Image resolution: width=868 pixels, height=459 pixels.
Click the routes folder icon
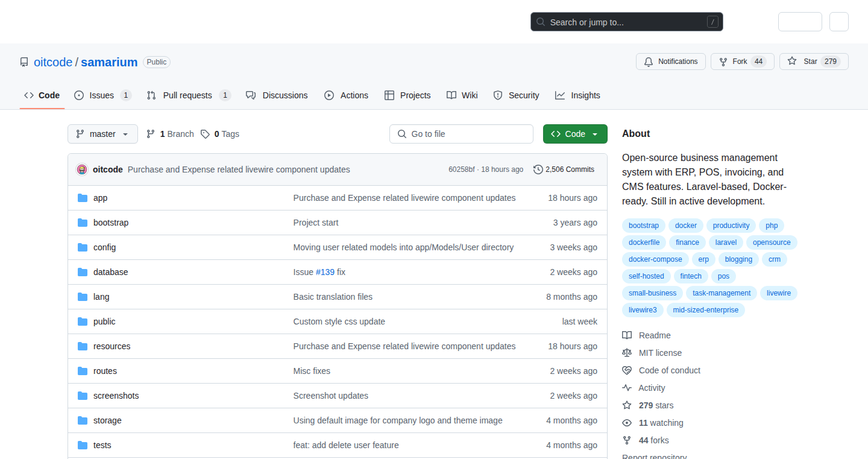tap(83, 371)
